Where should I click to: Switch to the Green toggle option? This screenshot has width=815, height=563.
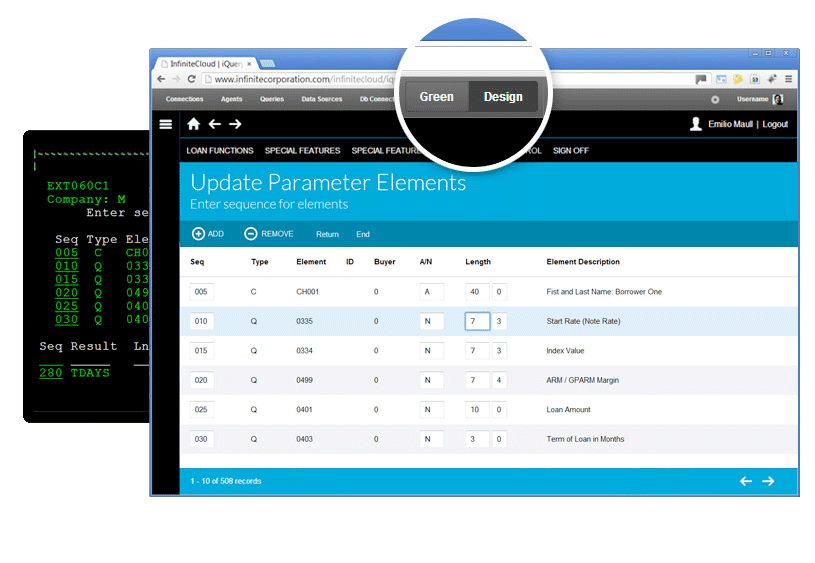[437, 97]
